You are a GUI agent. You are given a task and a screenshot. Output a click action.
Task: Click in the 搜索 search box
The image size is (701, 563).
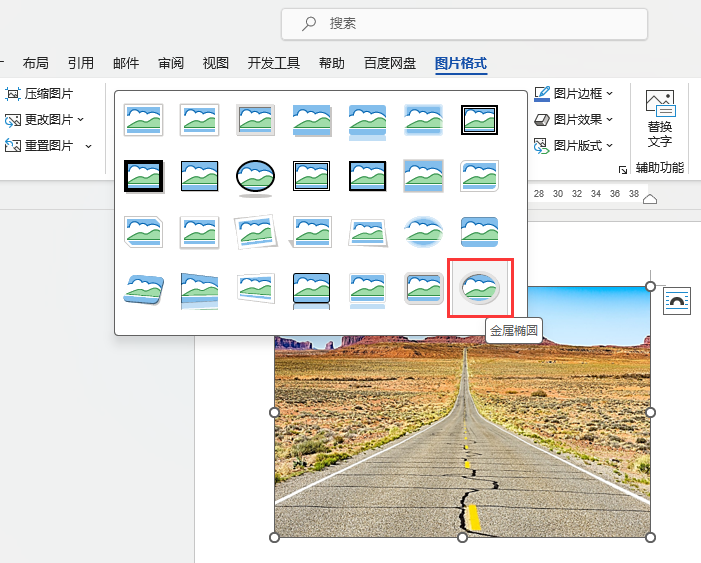tap(464, 24)
